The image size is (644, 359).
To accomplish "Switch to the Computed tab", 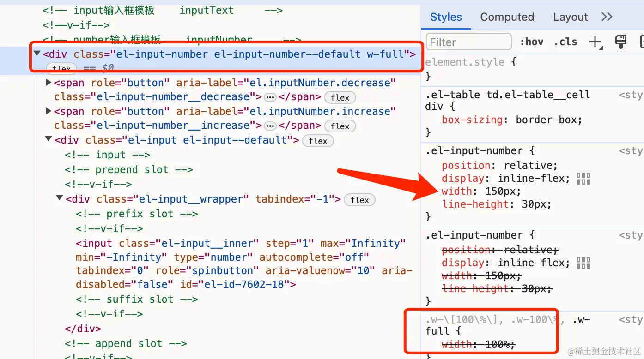I will coord(507,17).
